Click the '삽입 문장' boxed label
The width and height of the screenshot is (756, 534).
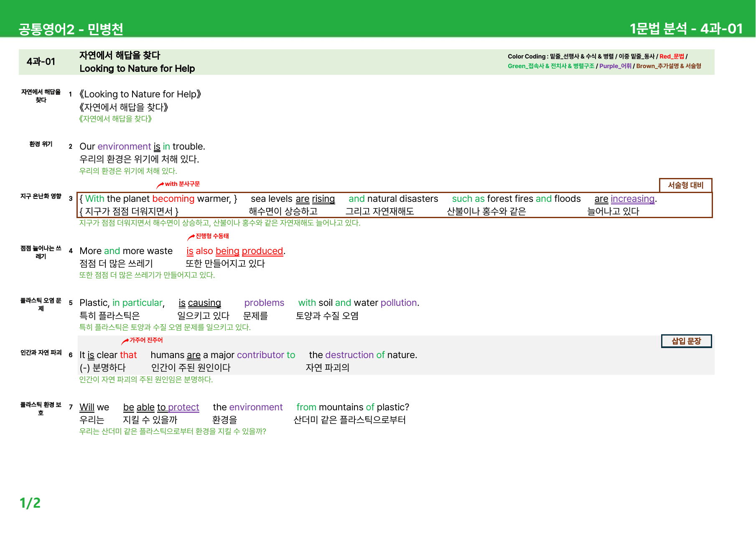point(686,341)
